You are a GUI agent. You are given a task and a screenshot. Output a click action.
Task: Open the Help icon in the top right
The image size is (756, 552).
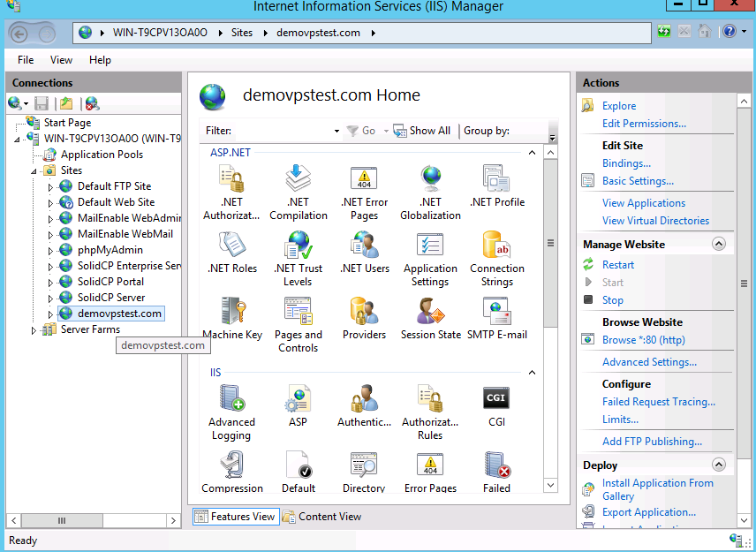coord(730,32)
